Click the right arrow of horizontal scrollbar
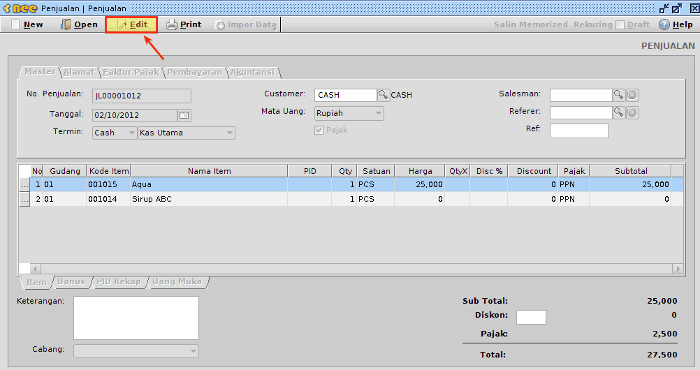 pos(678,269)
